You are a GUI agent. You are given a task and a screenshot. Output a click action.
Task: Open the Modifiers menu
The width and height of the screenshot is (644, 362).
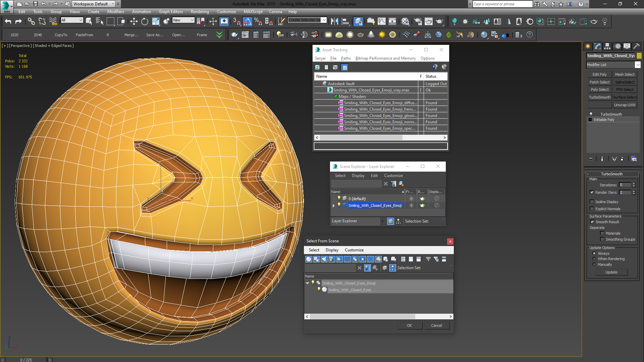click(x=115, y=12)
